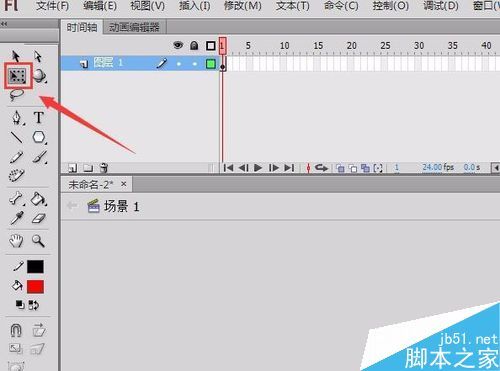The image size is (500, 371).
Task: Open the 文件(F) menu
Action: point(52,6)
